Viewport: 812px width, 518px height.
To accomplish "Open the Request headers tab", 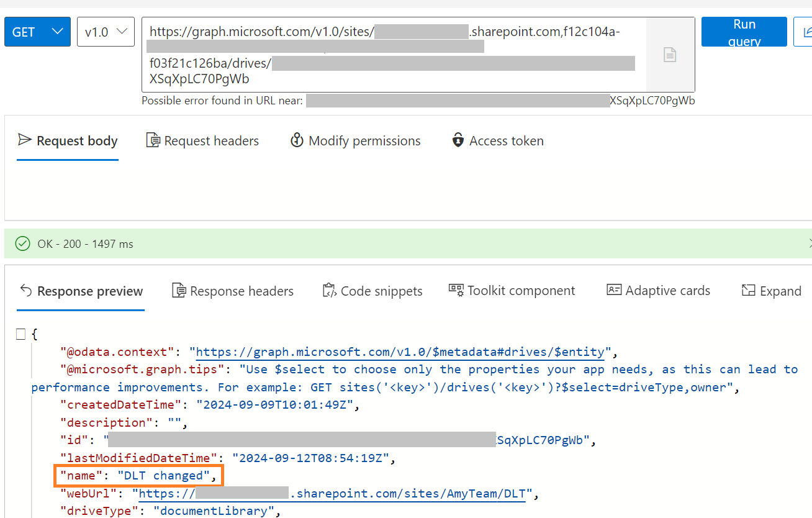I will coord(202,141).
